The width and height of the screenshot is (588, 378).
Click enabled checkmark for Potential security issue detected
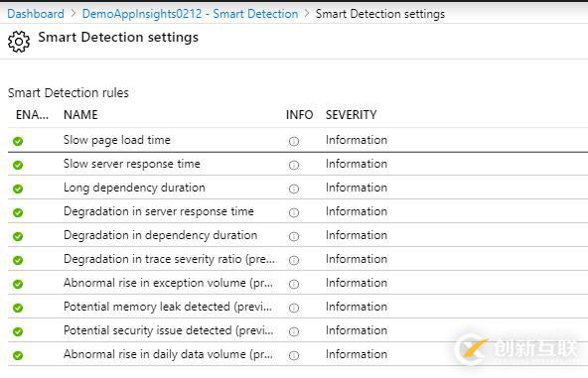[x=18, y=331]
